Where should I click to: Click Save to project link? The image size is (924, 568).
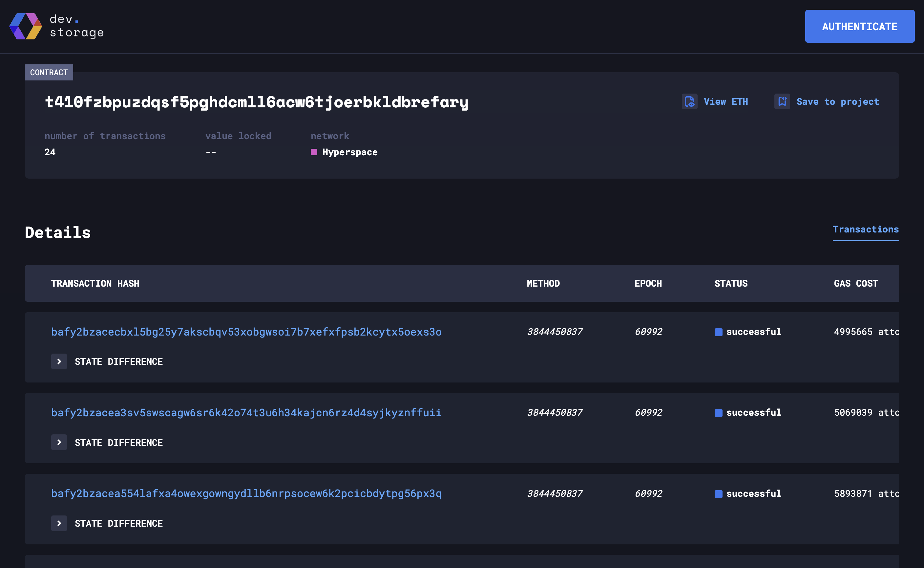coord(838,101)
